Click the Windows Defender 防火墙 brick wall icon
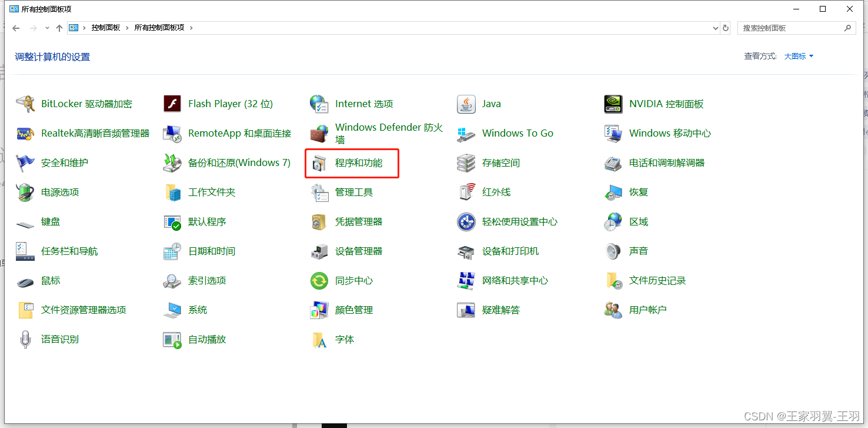The height and width of the screenshot is (428, 868). 319,134
